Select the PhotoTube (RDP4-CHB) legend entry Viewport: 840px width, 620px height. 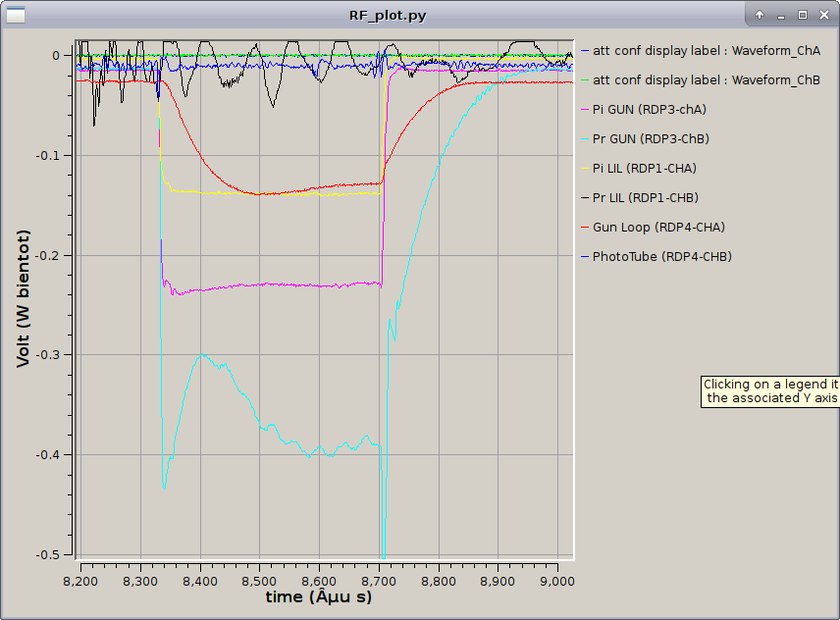click(x=661, y=256)
